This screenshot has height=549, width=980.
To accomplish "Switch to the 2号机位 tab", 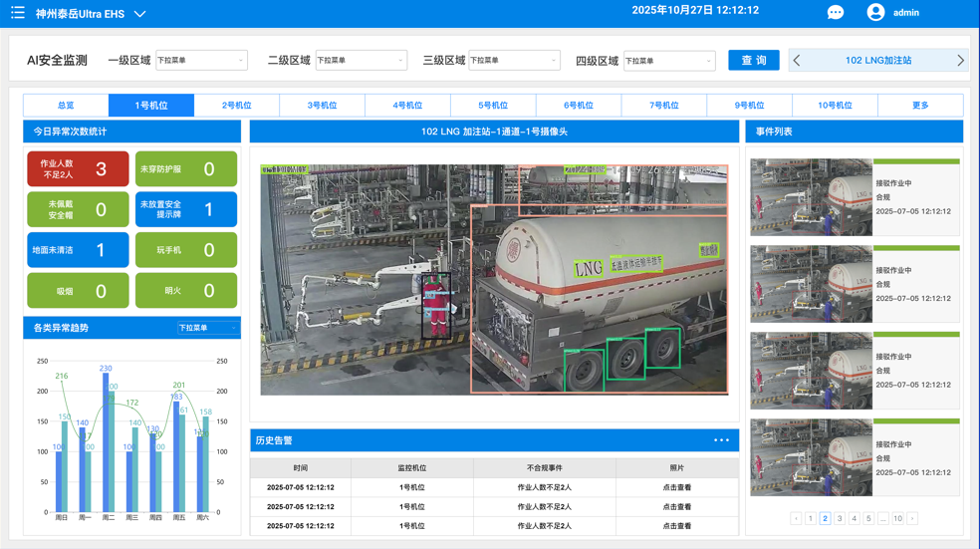I will tap(236, 105).
